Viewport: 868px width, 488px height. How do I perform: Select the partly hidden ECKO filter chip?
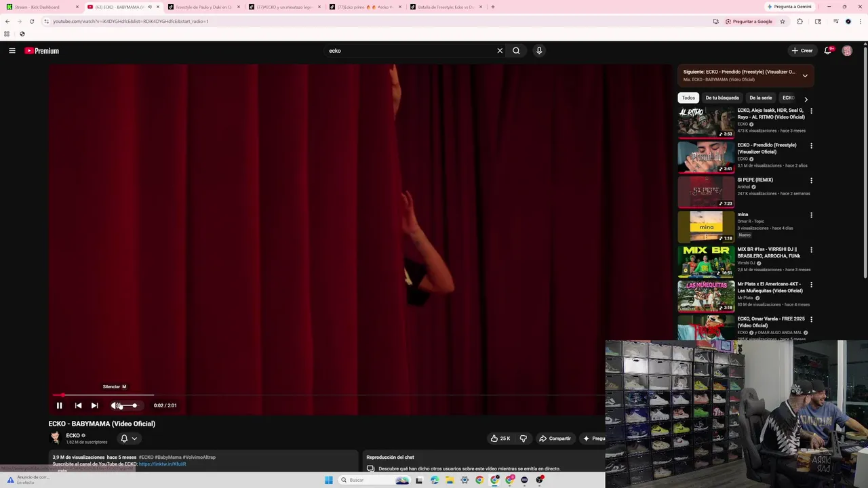[x=788, y=98]
